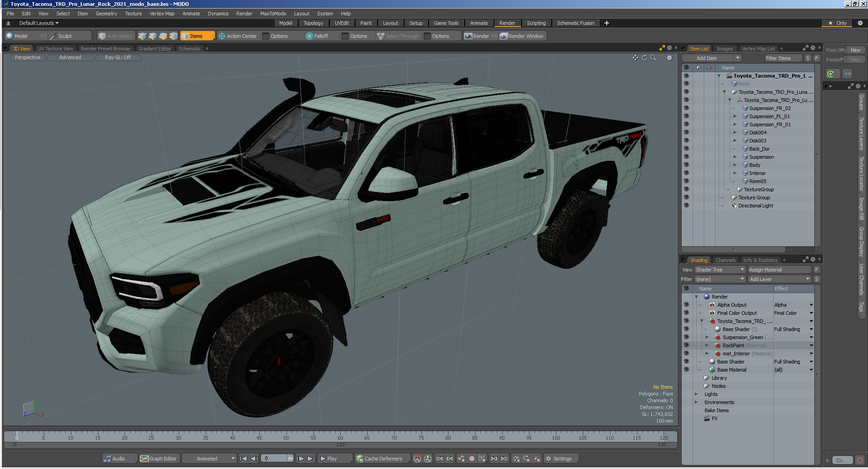868x469 pixels.
Task: Click the Directional Light item icon
Action: pos(734,206)
